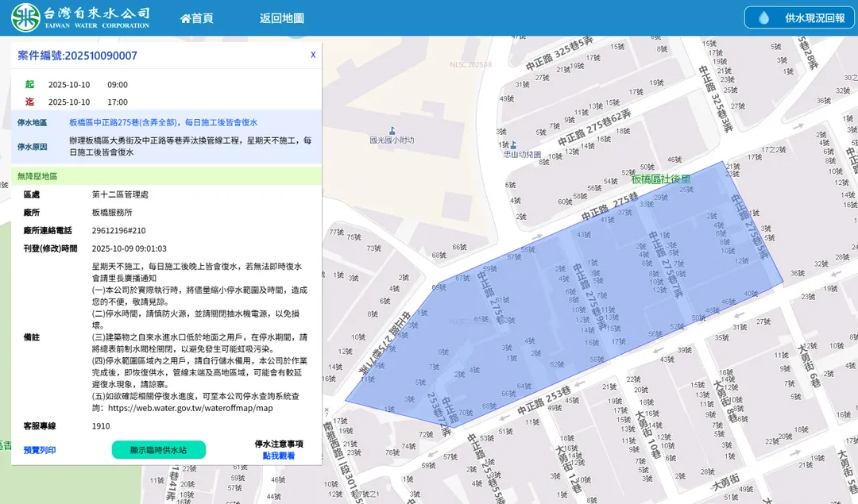Close the case details panel with X
The height and width of the screenshot is (504, 858).
pos(313,55)
